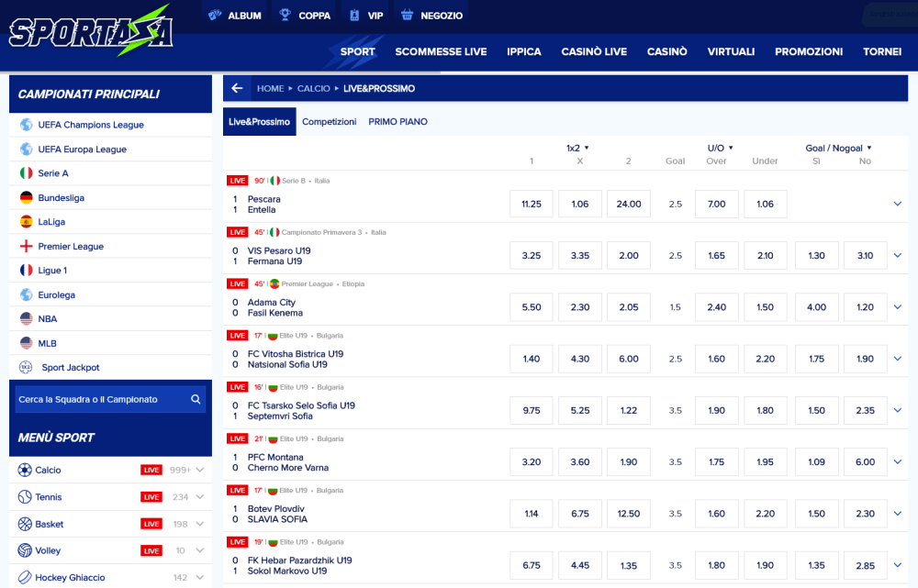Open the Scommesse Live menu

(x=441, y=51)
